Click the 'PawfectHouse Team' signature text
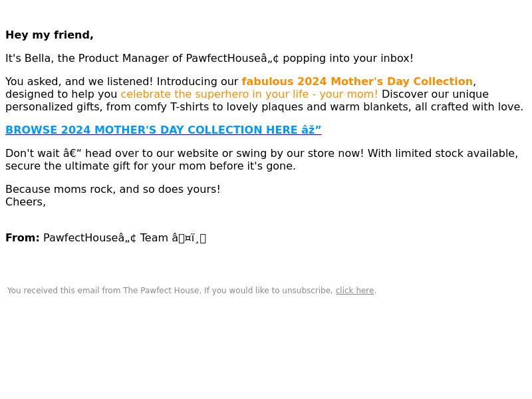The width and height of the screenshot is (532, 399). pos(106,238)
